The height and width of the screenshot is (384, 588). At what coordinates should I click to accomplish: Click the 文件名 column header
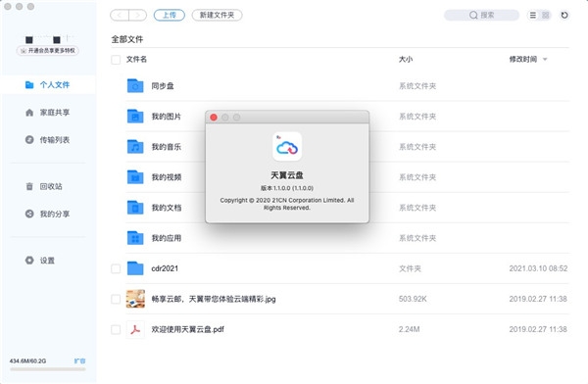pos(136,59)
